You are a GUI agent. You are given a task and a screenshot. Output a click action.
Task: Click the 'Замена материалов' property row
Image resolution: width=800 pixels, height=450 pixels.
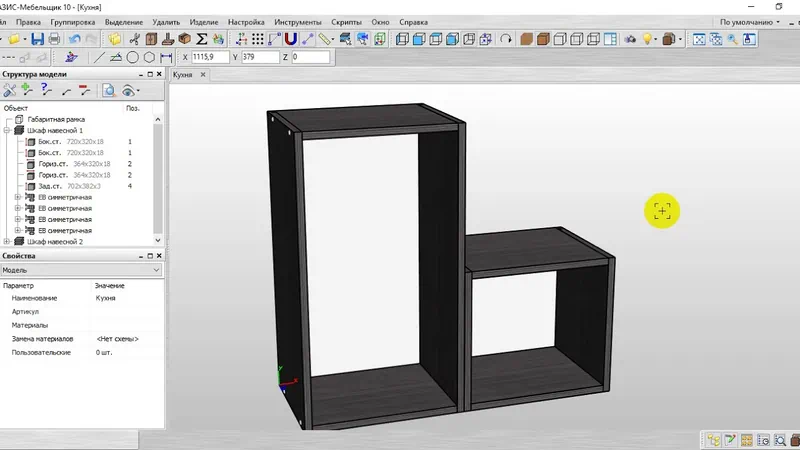[82, 339]
